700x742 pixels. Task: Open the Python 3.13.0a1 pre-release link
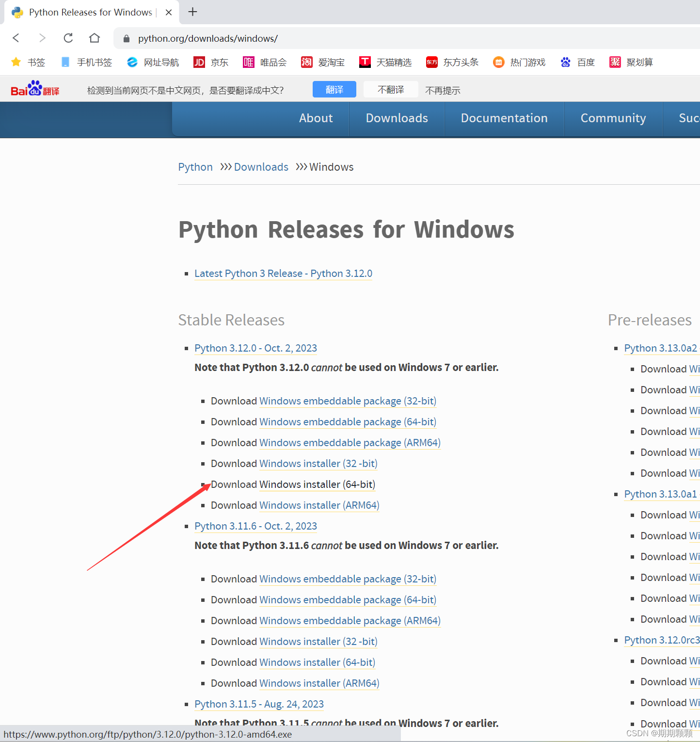click(661, 494)
